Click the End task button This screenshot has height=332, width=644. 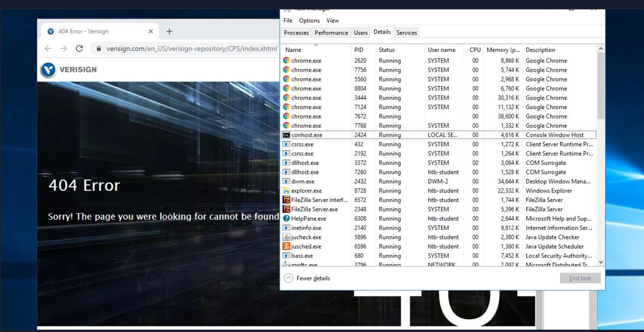pyautogui.click(x=580, y=278)
